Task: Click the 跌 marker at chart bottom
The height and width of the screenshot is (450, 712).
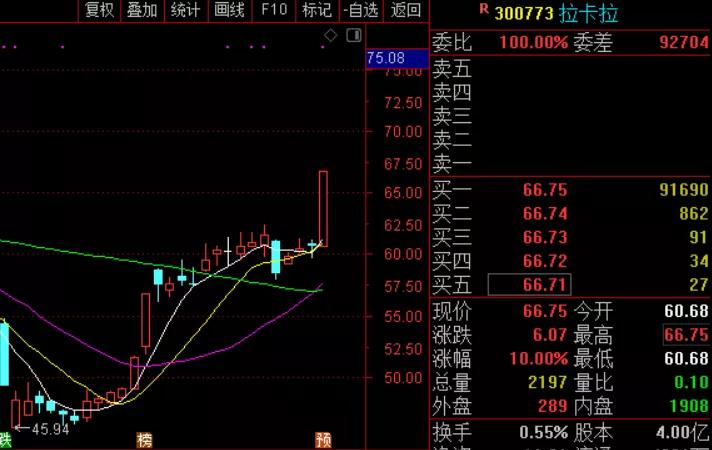Action: pos(5,440)
